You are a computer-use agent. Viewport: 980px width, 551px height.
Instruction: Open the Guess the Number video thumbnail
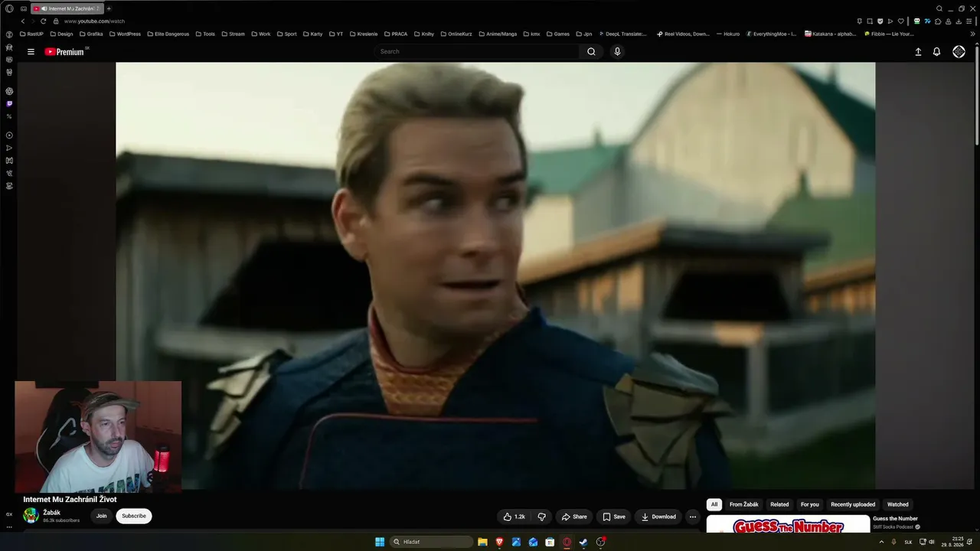tap(788, 523)
